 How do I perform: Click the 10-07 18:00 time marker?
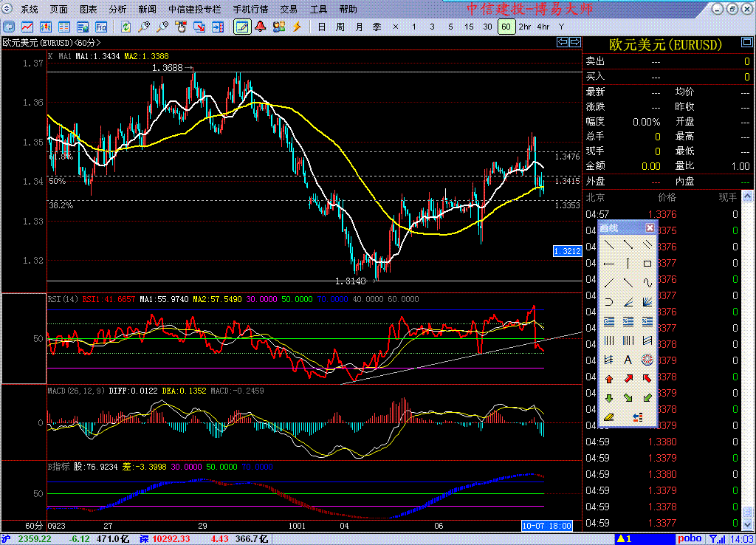tap(547, 525)
